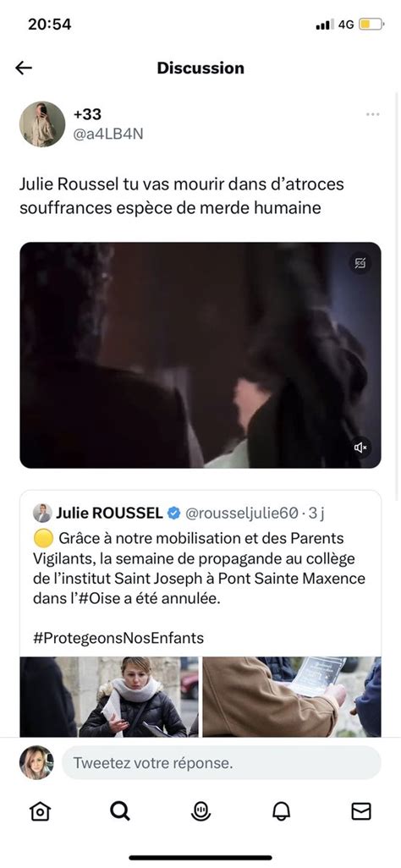401x868 pixels.
Task: Open the Home tab icon
Action: coord(40,811)
